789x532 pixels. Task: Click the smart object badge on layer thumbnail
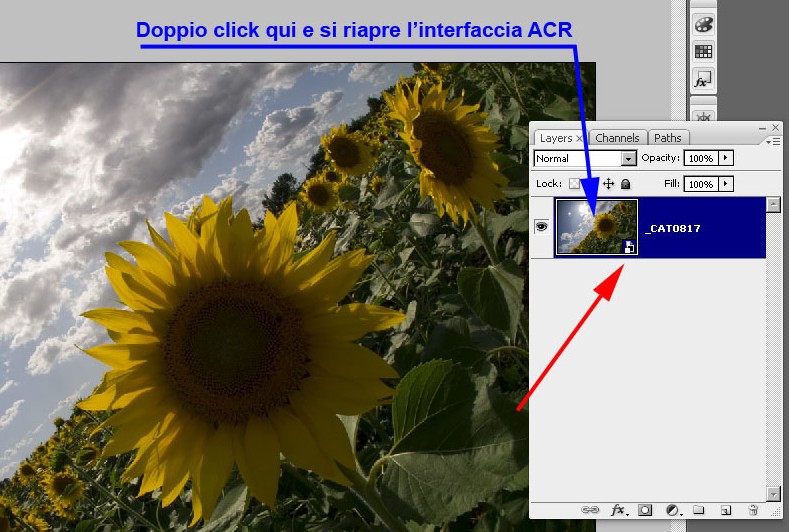[x=629, y=247]
